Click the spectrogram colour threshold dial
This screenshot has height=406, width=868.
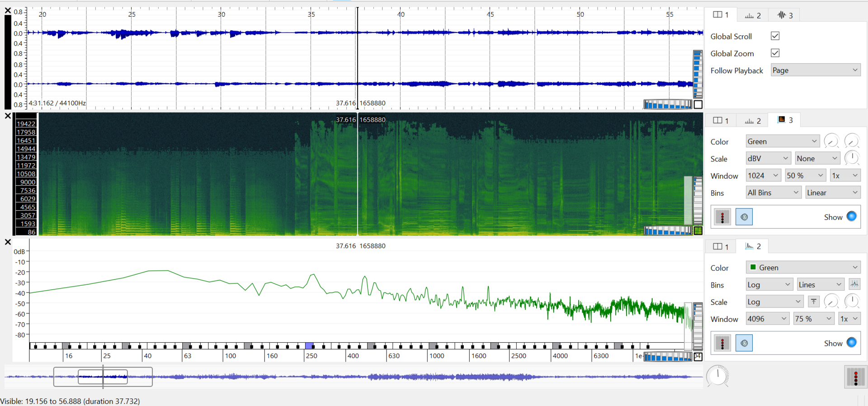(x=831, y=141)
